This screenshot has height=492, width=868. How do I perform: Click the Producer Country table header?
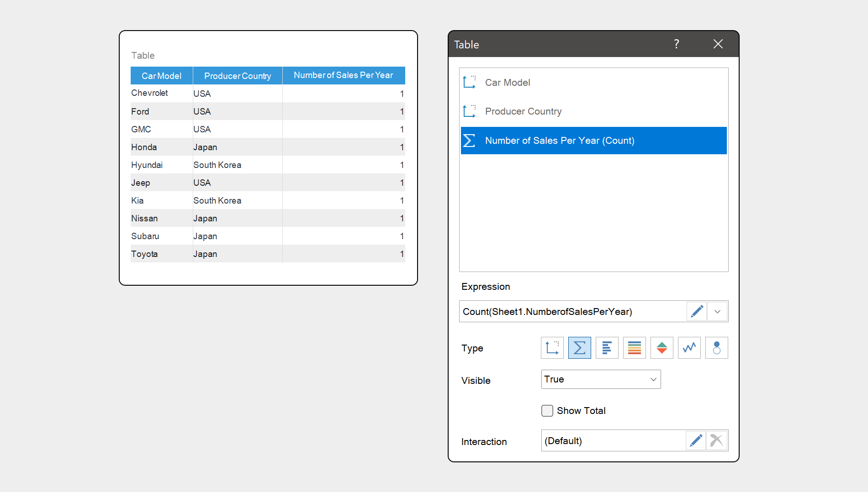238,76
